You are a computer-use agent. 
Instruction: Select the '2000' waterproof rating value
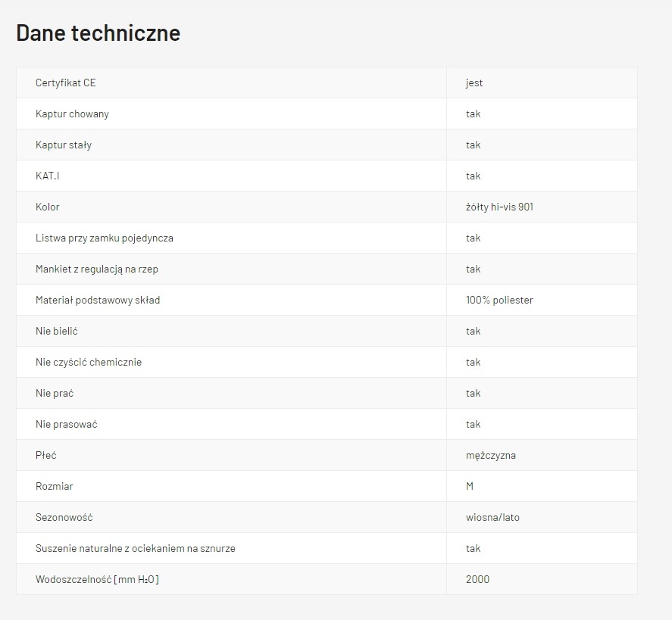[477, 579]
